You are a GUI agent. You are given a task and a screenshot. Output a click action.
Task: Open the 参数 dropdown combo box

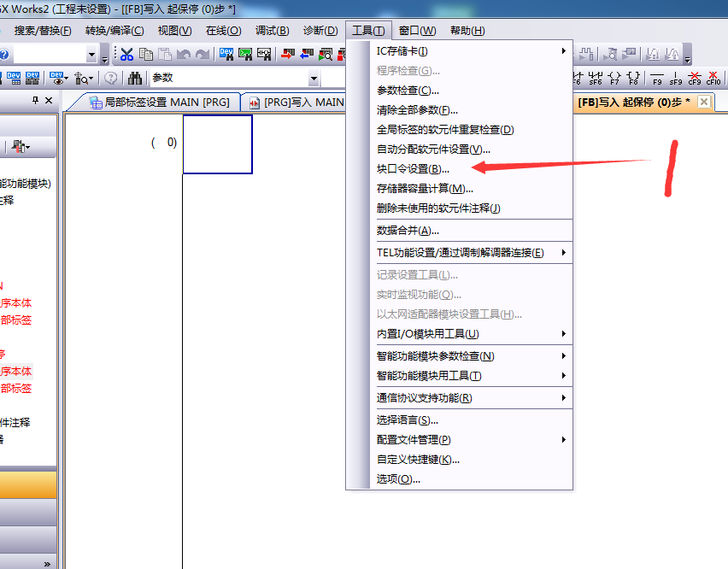[x=314, y=79]
